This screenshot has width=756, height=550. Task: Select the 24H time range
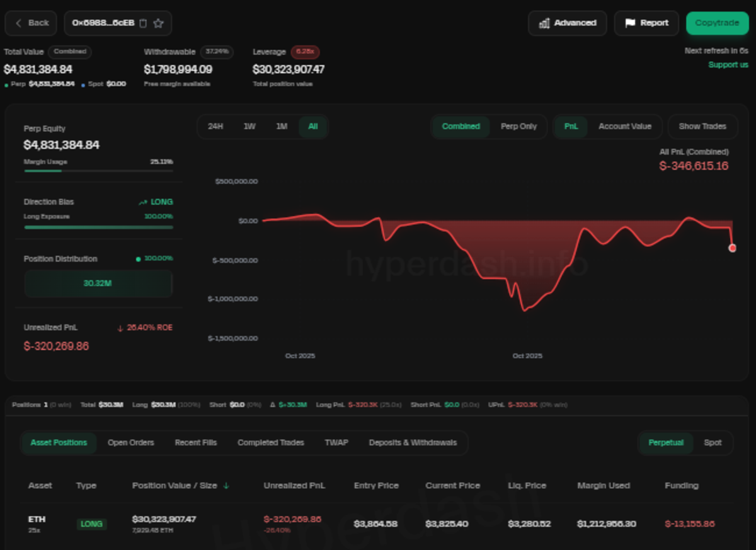tap(215, 127)
